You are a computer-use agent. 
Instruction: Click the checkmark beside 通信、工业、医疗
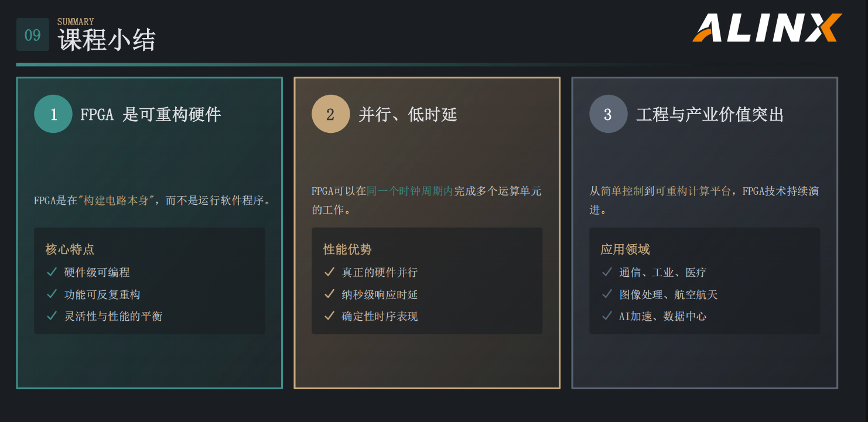click(607, 272)
